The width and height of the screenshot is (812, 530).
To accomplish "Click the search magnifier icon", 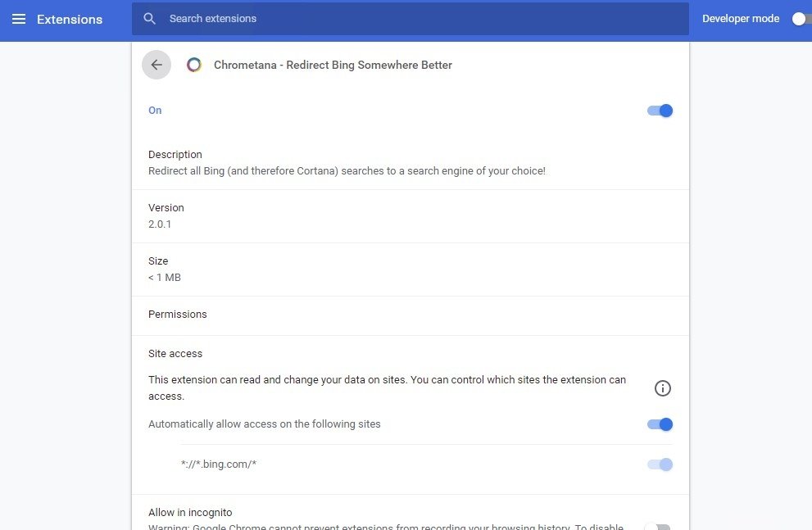I will click(x=150, y=19).
